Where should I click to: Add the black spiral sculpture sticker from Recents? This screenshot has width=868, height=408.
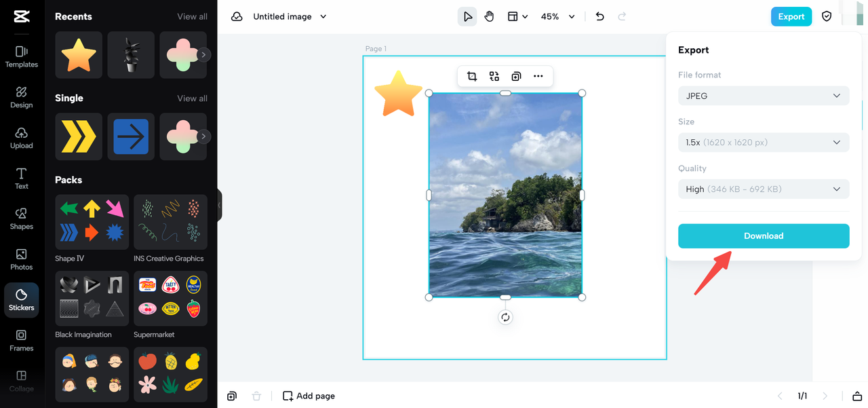(x=131, y=55)
